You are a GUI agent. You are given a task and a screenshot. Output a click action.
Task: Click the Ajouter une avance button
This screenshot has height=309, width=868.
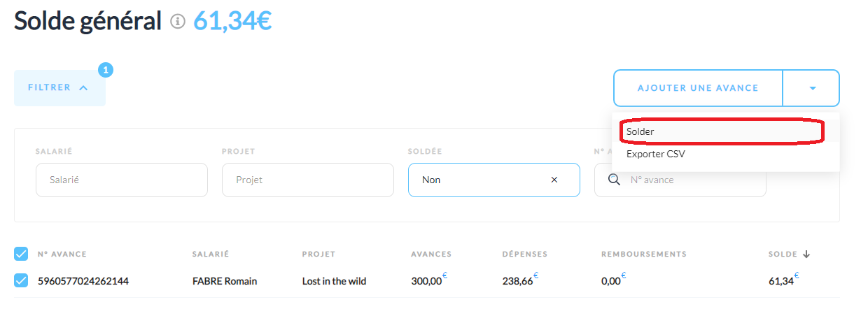click(x=698, y=88)
